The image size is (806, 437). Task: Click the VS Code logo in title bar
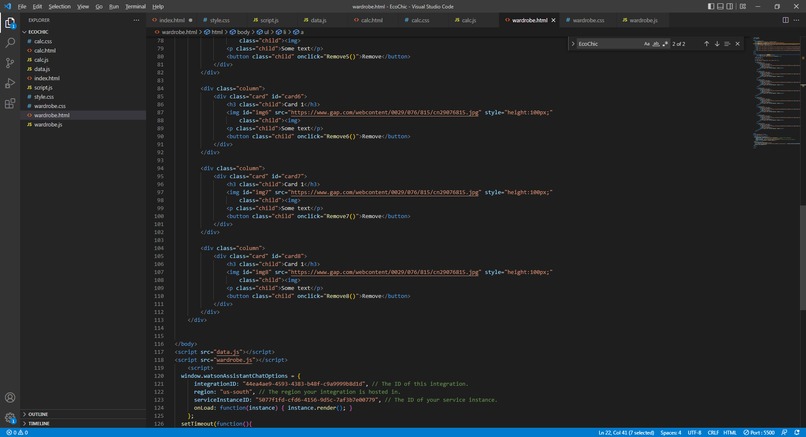(7, 6)
